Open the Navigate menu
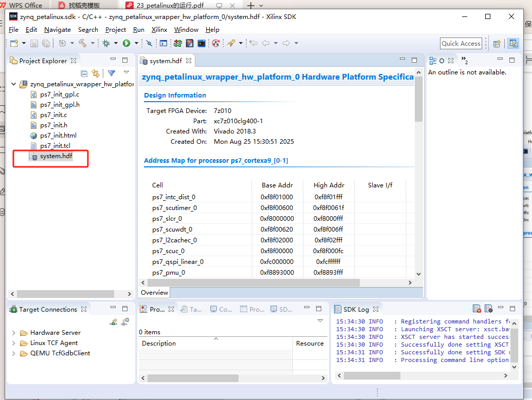Viewport: 532px width, 400px height. pos(58,30)
